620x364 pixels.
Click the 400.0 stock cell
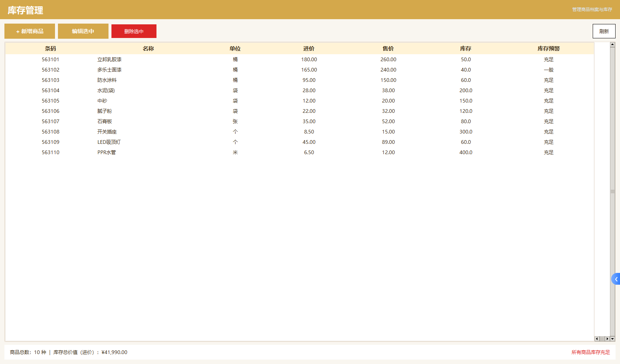click(x=466, y=152)
